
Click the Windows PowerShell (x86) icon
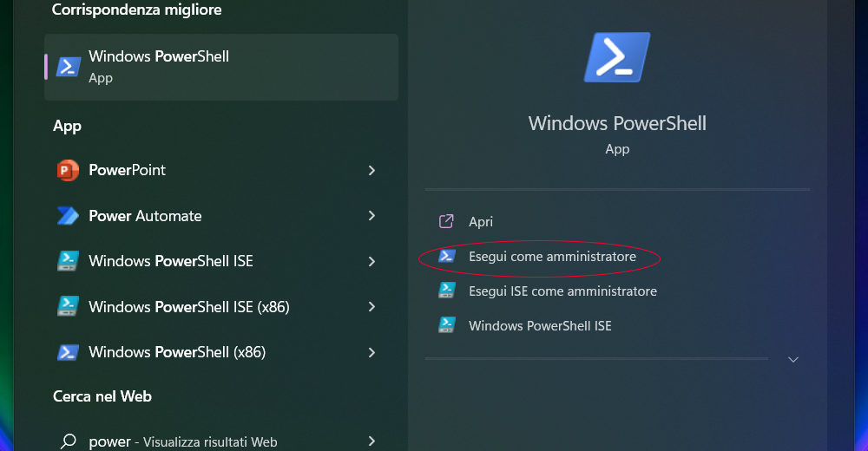(68, 352)
